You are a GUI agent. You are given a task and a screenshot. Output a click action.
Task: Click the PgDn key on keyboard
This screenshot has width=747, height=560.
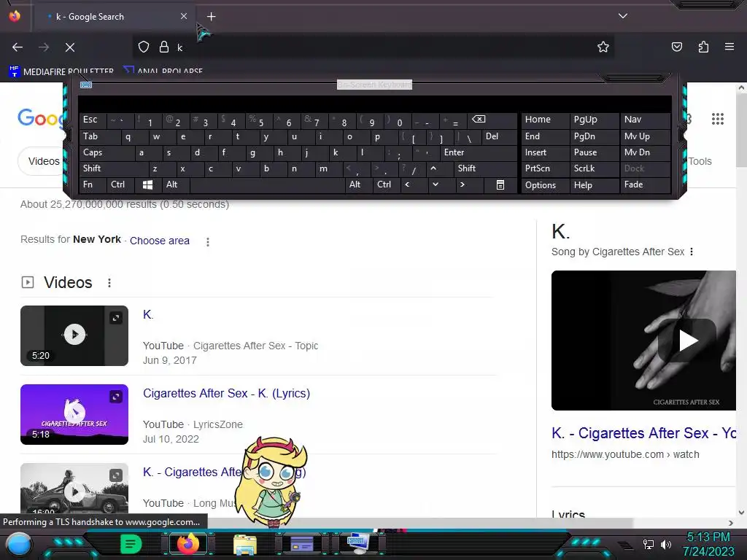(594, 136)
